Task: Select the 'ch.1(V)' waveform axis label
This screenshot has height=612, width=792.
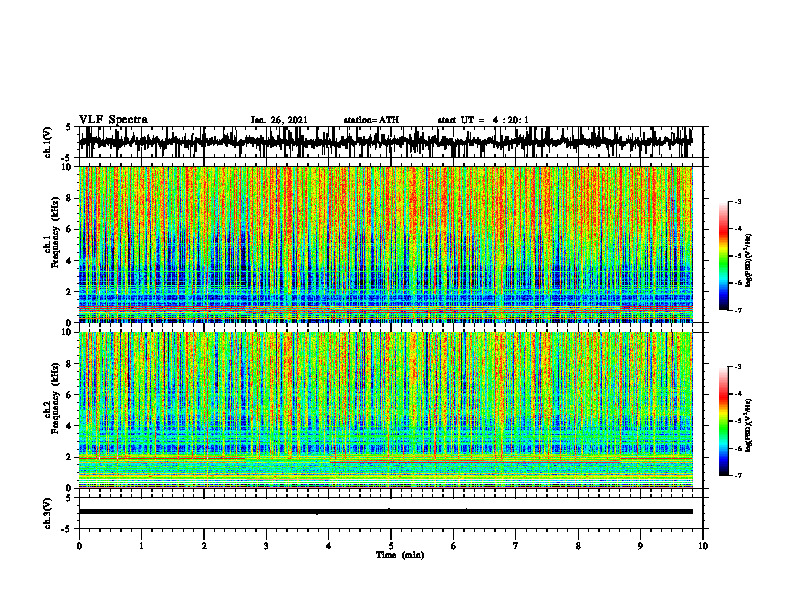Action: tap(48, 142)
